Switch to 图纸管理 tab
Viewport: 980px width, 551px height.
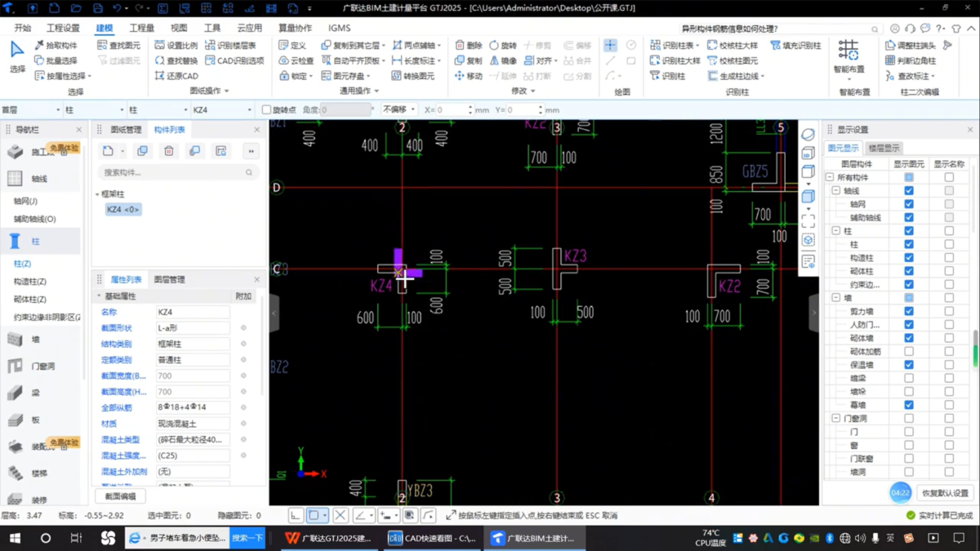[126, 130]
